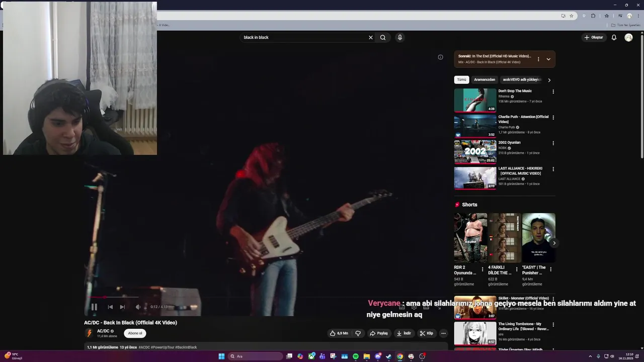The height and width of the screenshot is (362, 644).
Task: Open Tüm Yer İşaretleri bookmarks folder
Action: coord(626,25)
